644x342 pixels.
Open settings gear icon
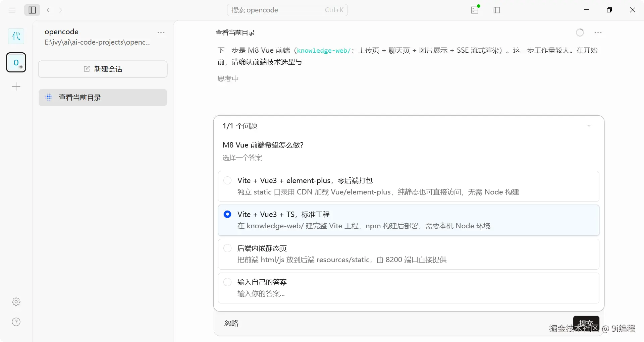(x=16, y=302)
